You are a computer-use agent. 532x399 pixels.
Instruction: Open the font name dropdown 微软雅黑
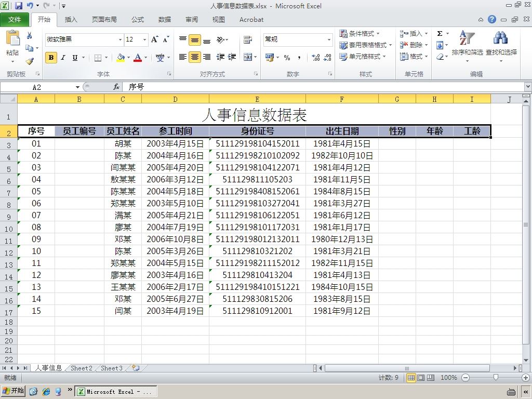click(120, 39)
